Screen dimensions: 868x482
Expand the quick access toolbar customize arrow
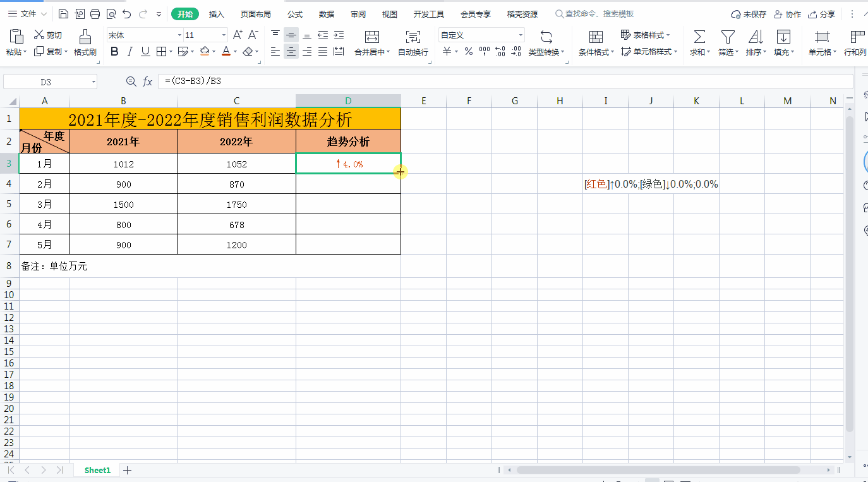pyautogui.click(x=158, y=14)
